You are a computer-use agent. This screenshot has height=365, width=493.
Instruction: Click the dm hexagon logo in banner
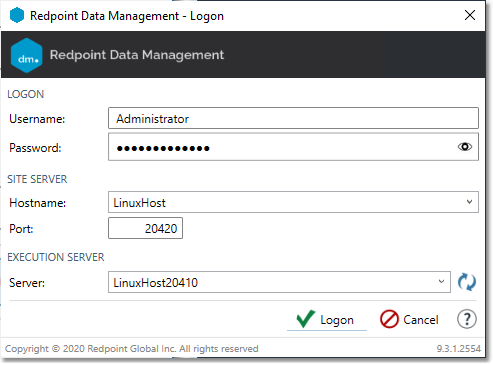coord(26,55)
